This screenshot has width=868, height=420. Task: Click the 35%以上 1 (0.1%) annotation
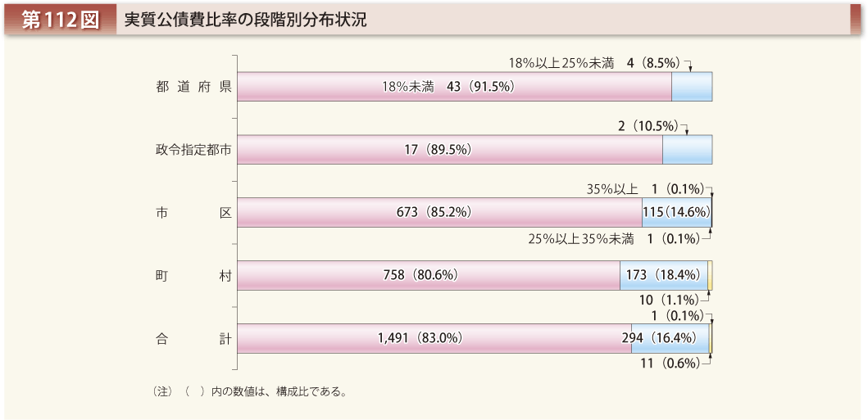(x=645, y=190)
